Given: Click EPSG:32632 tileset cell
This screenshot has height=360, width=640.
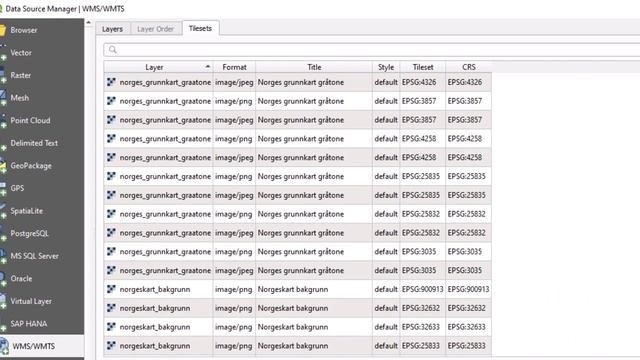Looking at the screenshot, I should [x=421, y=308].
